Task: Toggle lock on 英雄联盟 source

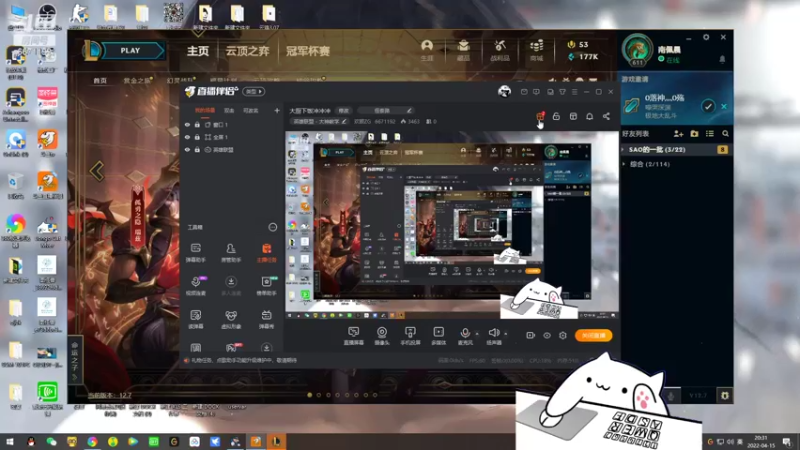Action: (197, 150)
